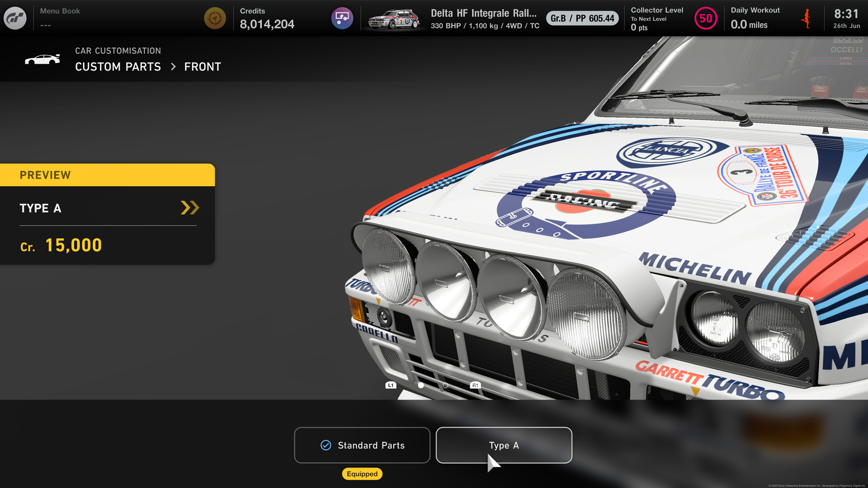This screenshot has height=488, width=868.
Task: Click the GT logo in top-left corner
Action: [15, 18]
